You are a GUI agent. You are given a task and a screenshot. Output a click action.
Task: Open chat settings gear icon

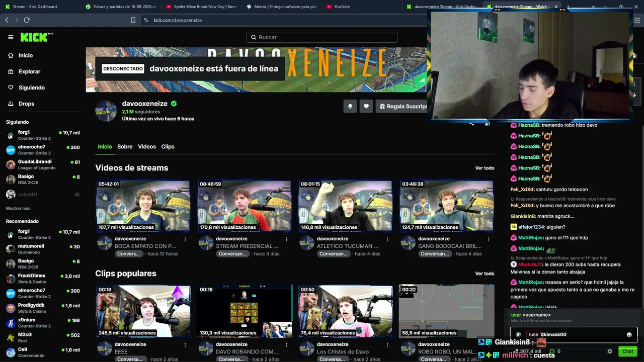(x=610, y=351)
